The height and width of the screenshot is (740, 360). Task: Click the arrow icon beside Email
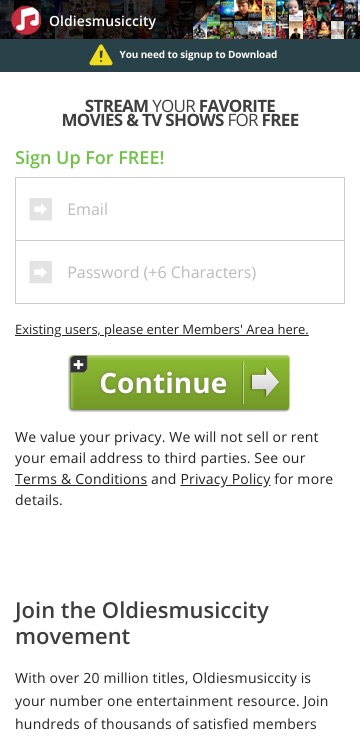coord(41,209)
